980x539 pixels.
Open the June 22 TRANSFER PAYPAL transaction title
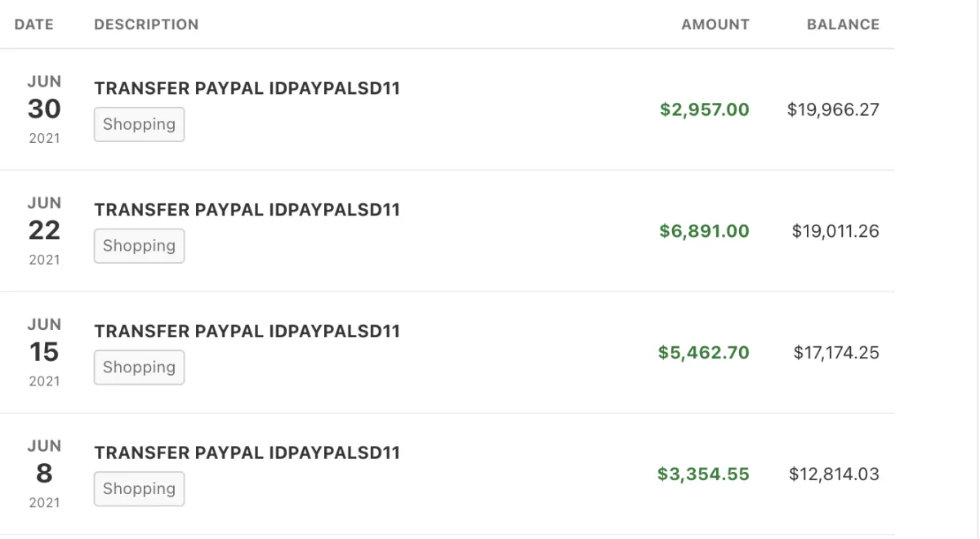click(x=247, y=210)
